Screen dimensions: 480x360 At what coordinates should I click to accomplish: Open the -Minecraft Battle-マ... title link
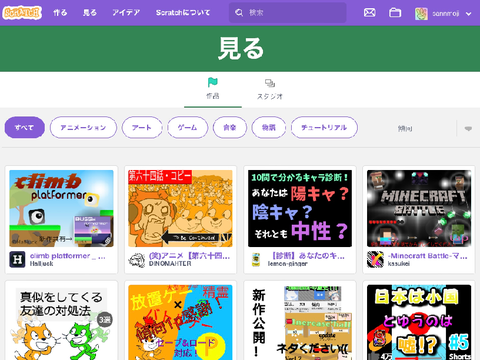tap(428, 256)
